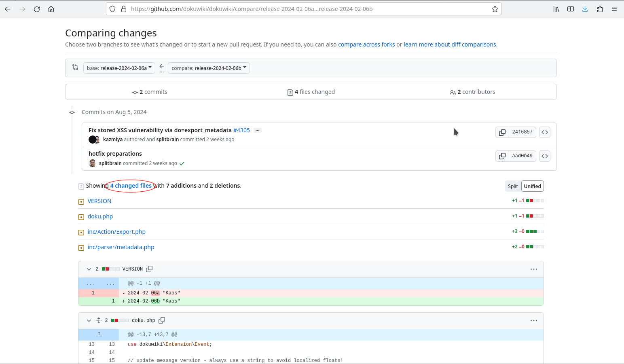This screenshot has height=364, width=624.
Task: Reload the current page
Action: (x=37, y=9)
